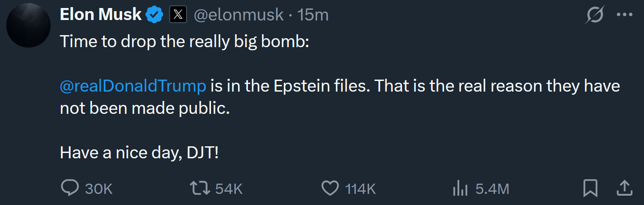The height and width of the screenshot is (205, 644).
Task: Click the repost arrows icon
Action: [200, 189]
